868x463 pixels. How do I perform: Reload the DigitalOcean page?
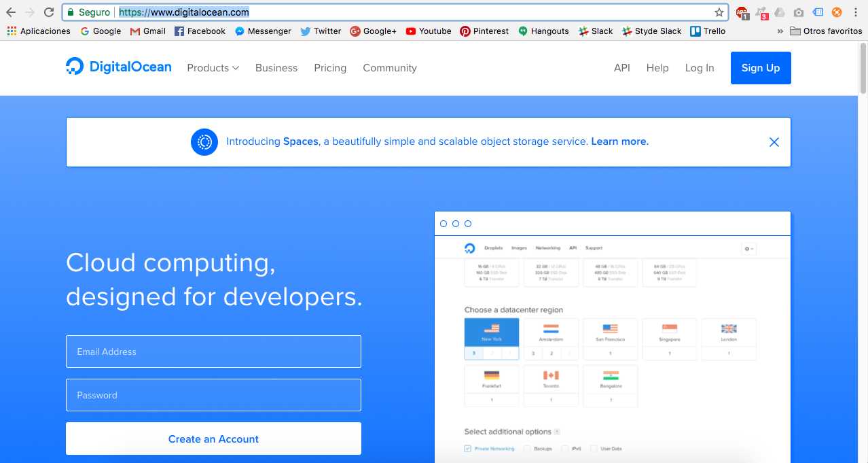(x=49, y=12)
